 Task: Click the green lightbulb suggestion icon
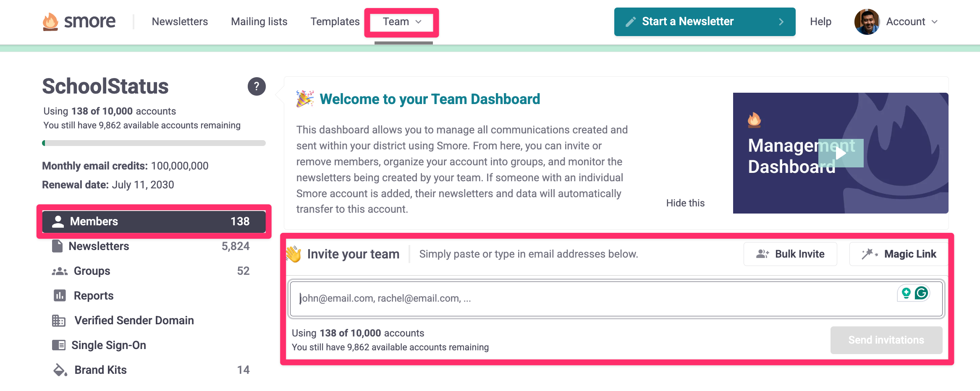[x=906, y=293]
